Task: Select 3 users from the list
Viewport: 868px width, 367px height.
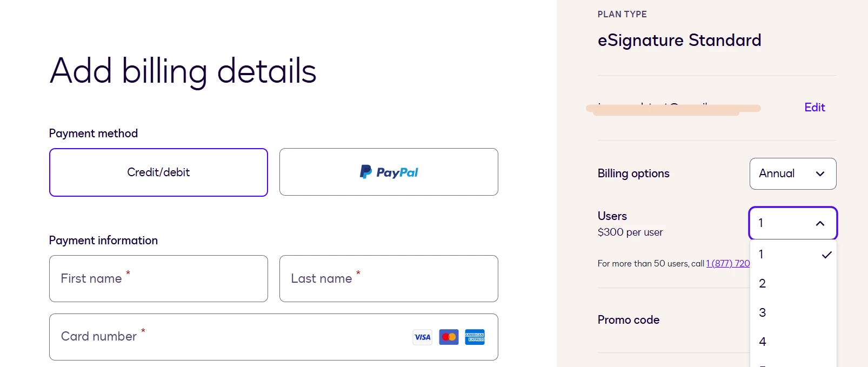Action: pyautogui.click(x=793, y=312)
